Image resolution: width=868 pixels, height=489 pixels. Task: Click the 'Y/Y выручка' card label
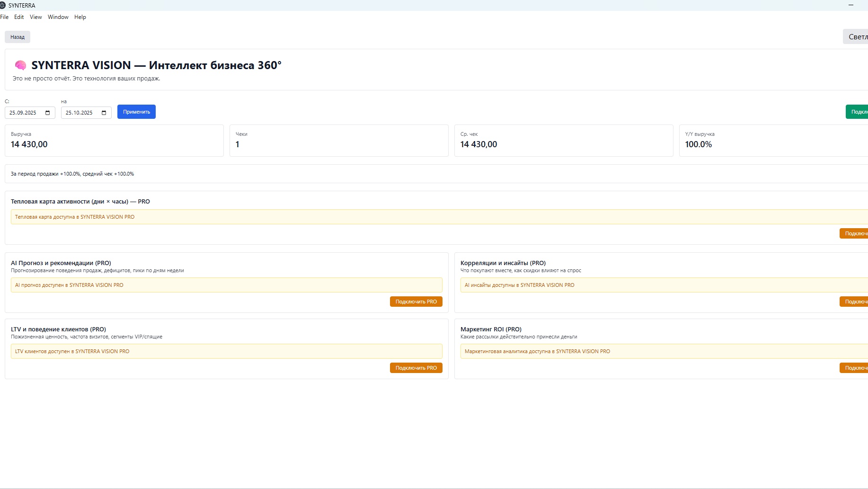pyautogui.click(x=700, y=134)
